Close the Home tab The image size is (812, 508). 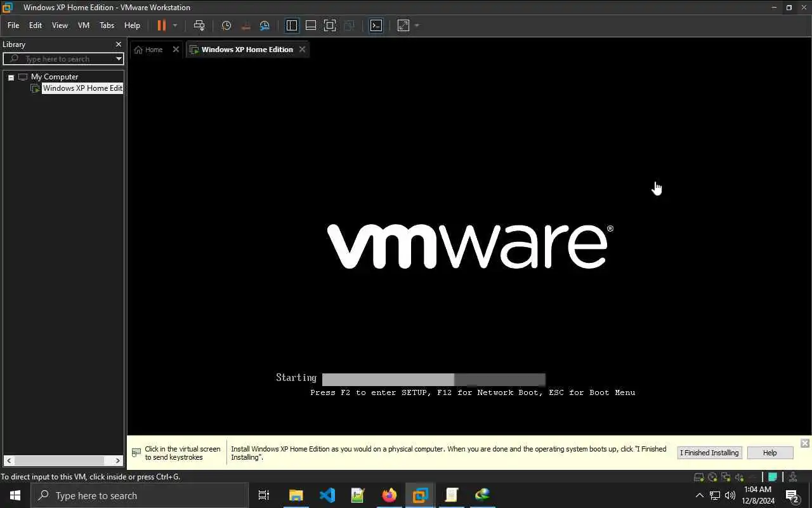click(x=176, y=50)
